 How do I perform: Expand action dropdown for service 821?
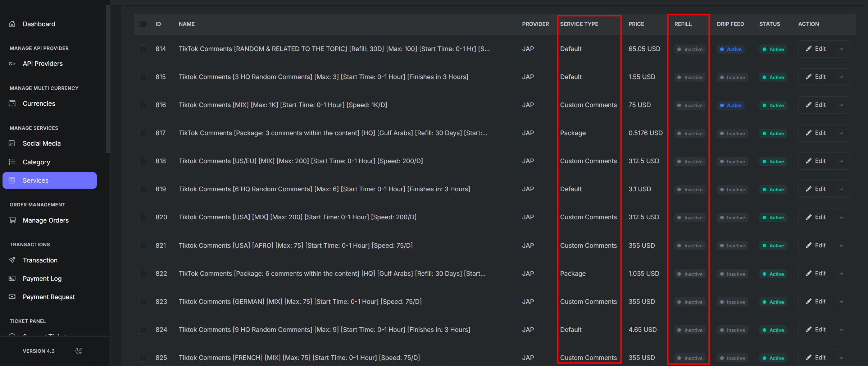(x=841, y=246)
